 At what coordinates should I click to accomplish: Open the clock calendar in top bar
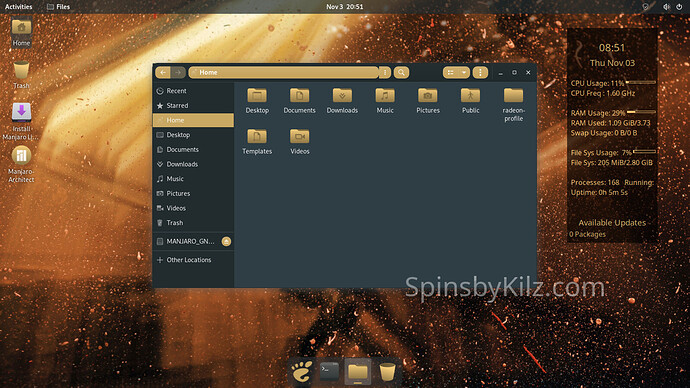click(345, 7)
